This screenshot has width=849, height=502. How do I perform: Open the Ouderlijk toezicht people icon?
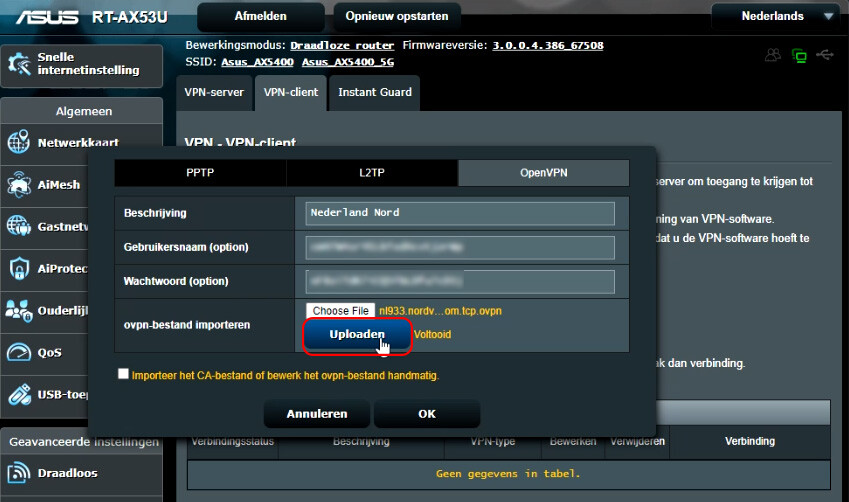coord(19,310)
